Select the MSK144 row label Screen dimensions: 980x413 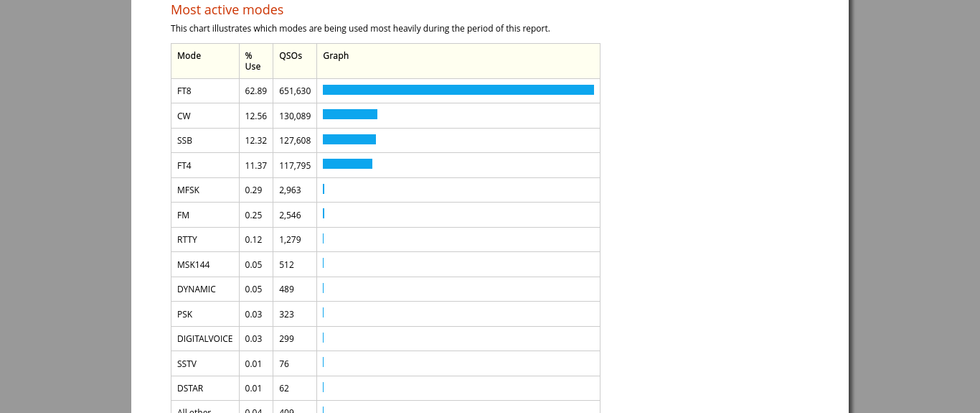click(193, 265)
